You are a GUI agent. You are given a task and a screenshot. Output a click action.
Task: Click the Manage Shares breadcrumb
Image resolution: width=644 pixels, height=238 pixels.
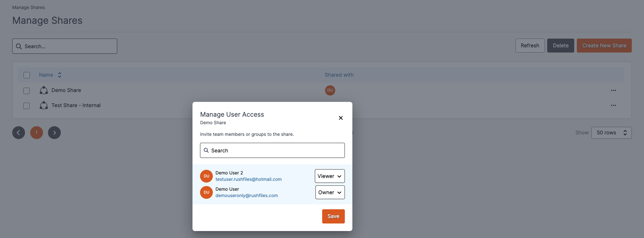click(x=28, y=8)
